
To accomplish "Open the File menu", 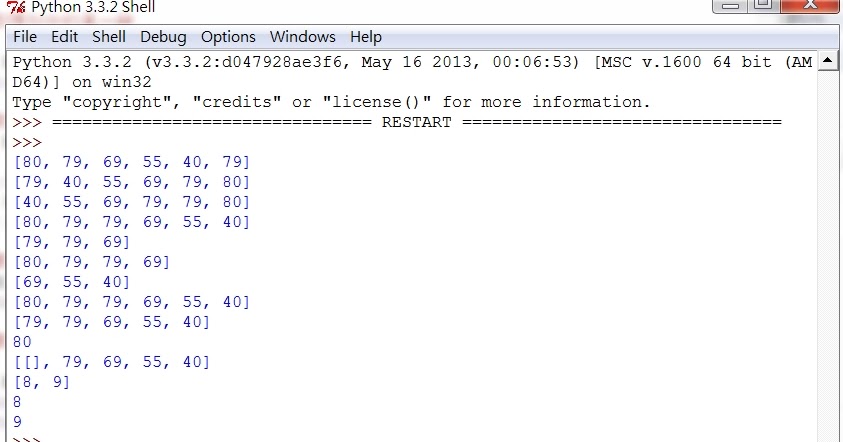I will tap(25, 37).
